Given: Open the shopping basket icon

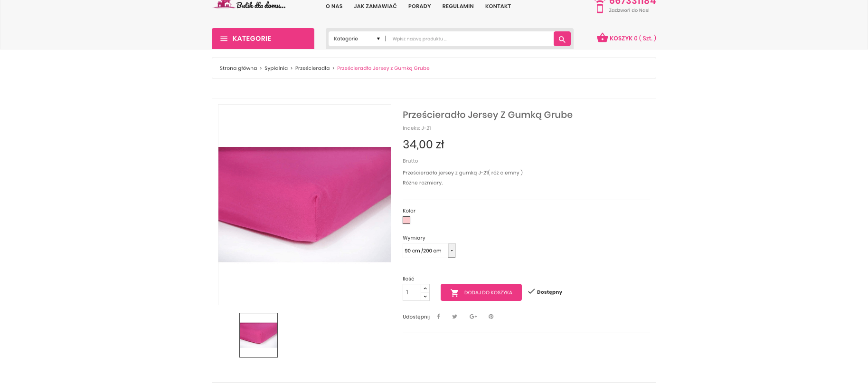Looking at the screenshot, I should 602,38.
